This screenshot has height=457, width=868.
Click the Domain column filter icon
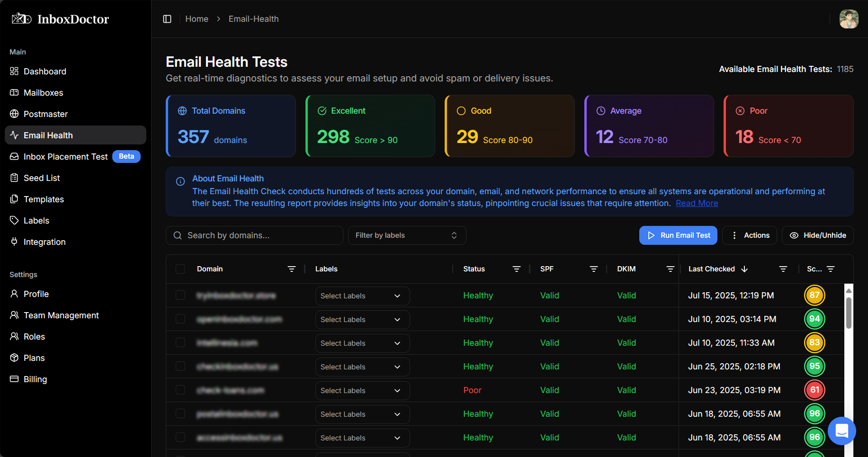pyautogui.click(x=292, y=269)
